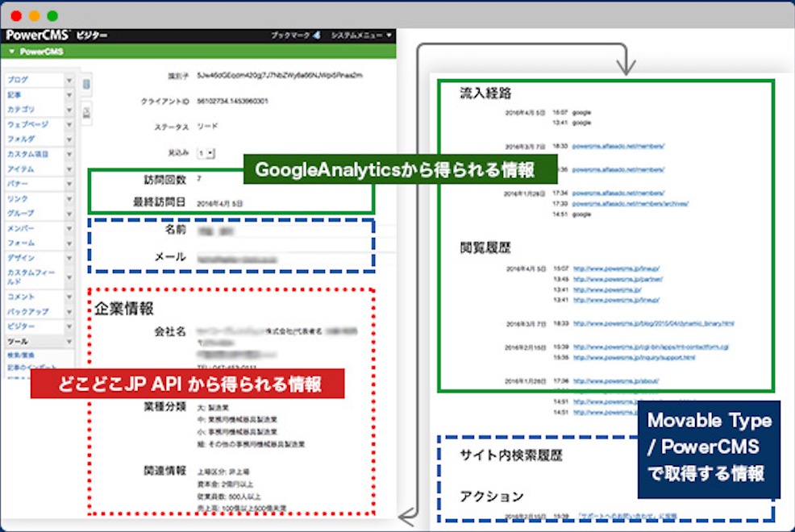Click the PowerCMS logo in the header
Viewport: 795px width, 532px height.
click(37, 35)
